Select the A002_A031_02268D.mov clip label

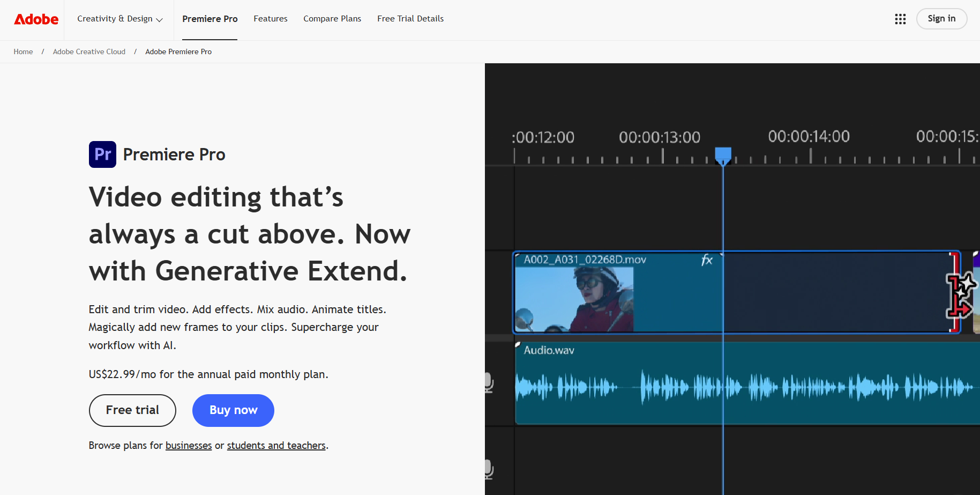[585, 260]
